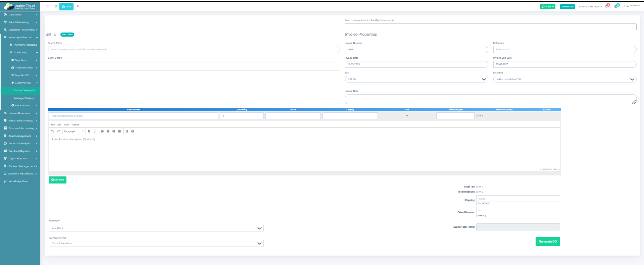Click the Search Client input field

[x=194, y=50]
